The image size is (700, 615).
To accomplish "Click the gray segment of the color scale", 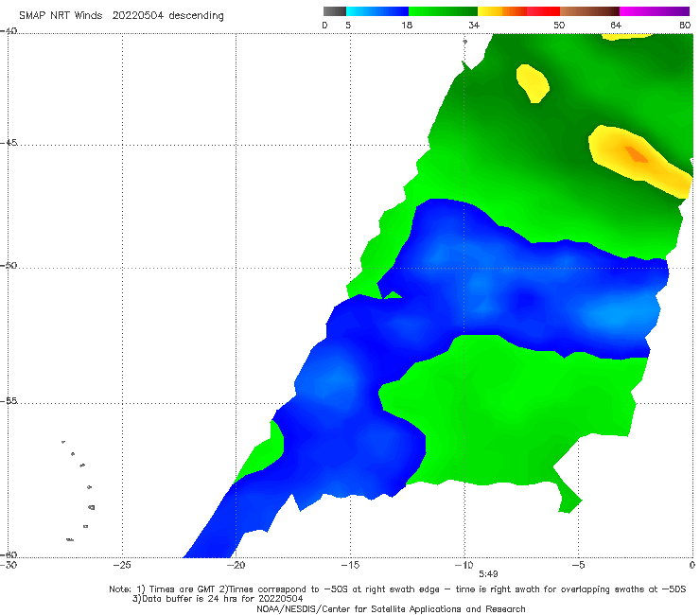I will 334,11.
